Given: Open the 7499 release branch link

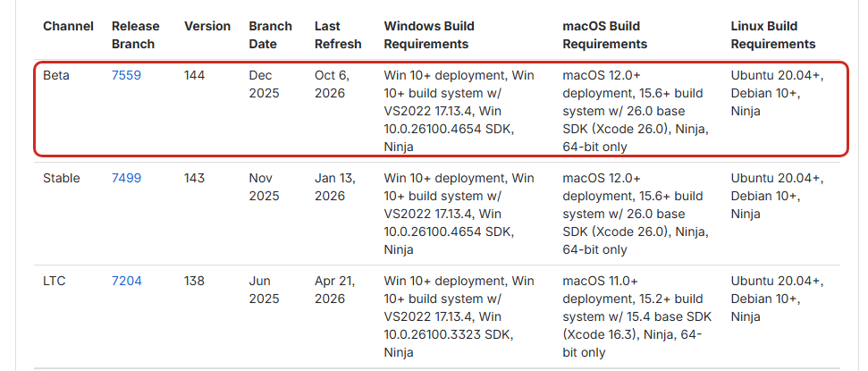Looking at the screenshot, I should (126, 178).
